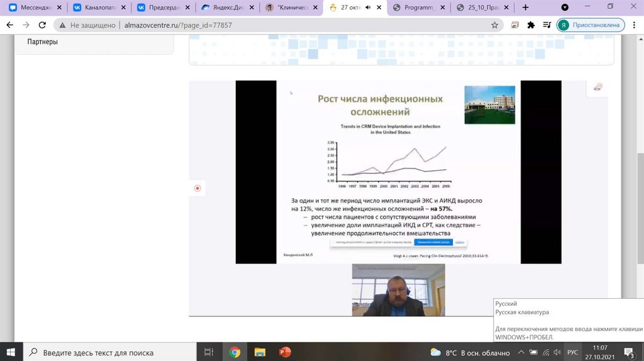Screen dimensions: 644x361
Task: Open a new browser tab
Action: [x=525, y=8]
